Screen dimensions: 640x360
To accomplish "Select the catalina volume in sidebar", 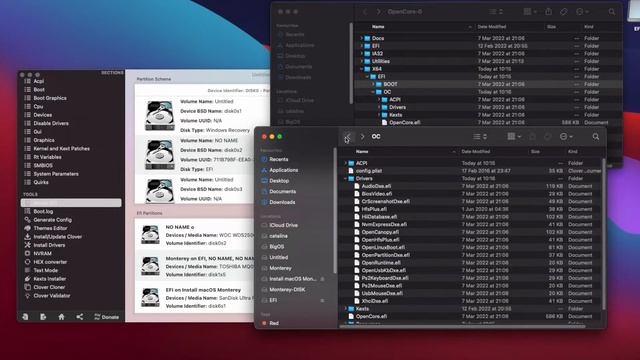I will pyautogui.click(x=278, y=236).
